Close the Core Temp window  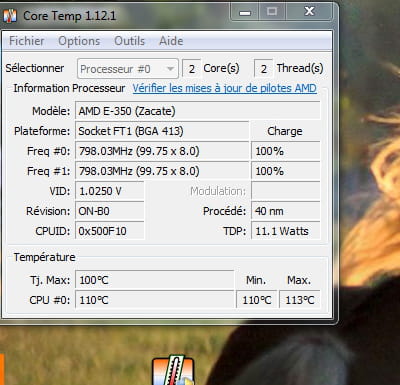click(309, 12)
